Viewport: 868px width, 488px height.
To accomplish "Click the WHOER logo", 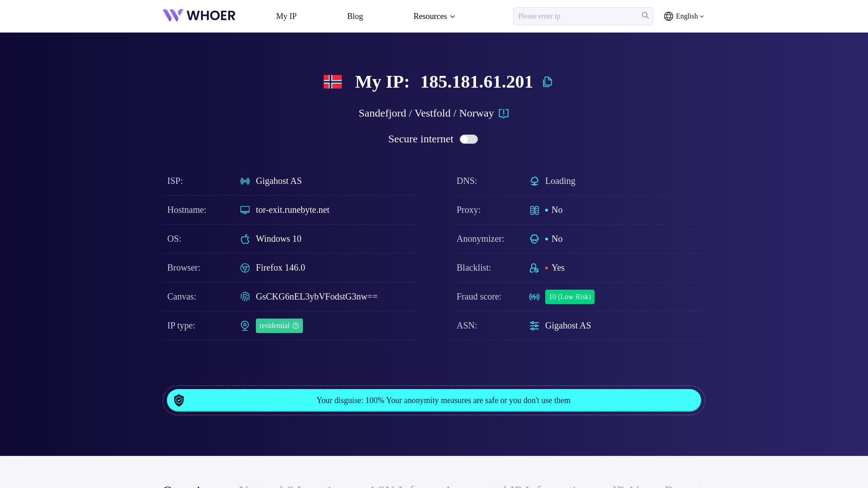I will [199, 16].
